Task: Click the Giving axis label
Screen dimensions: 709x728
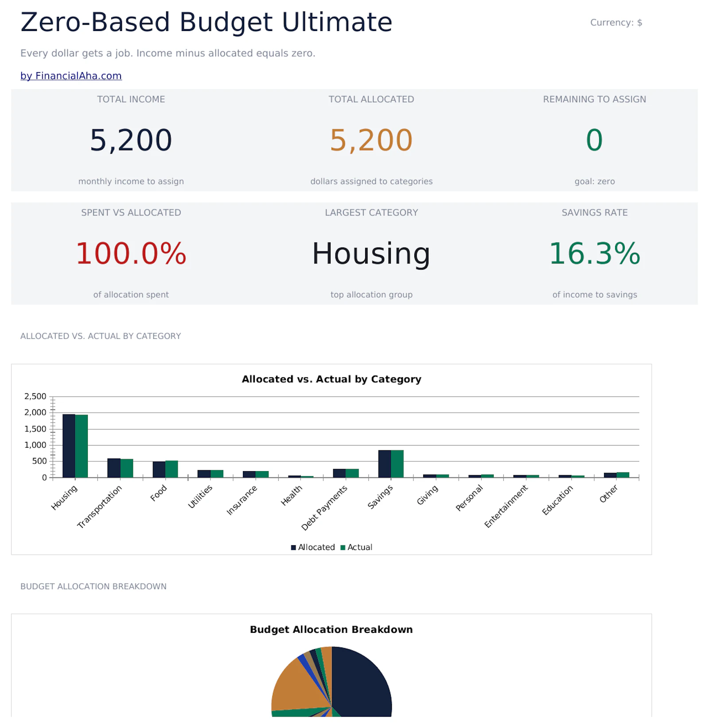Action: point(428,495)
